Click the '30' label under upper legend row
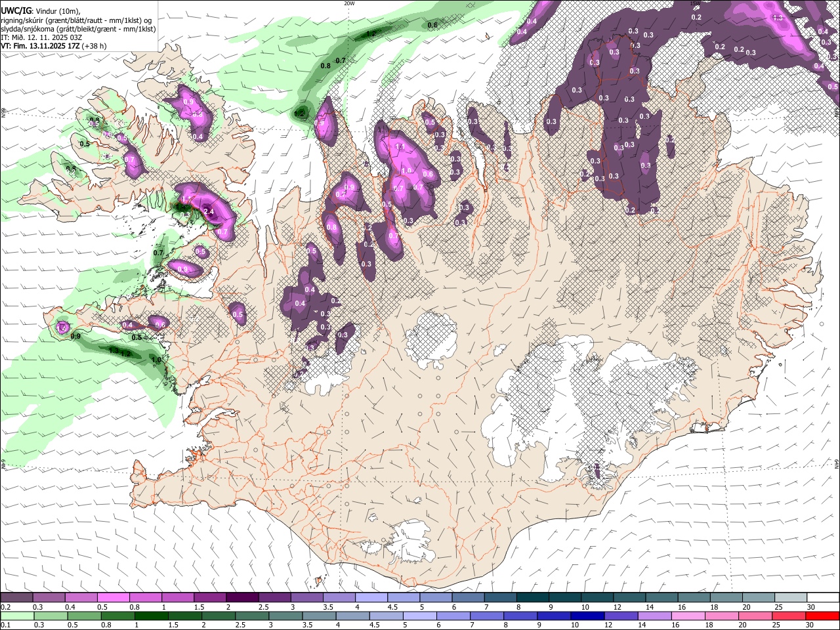 [811, 607]
